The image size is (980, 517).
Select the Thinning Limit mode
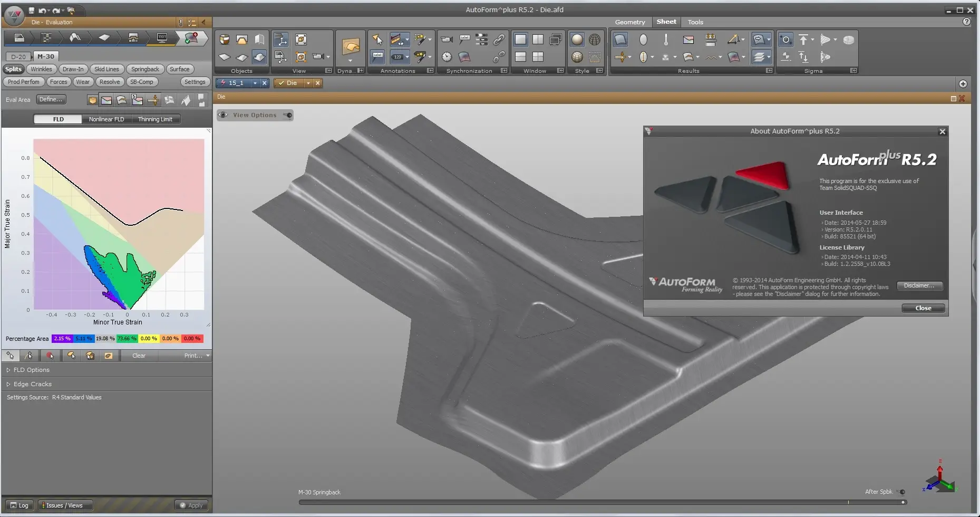[155, 119]
